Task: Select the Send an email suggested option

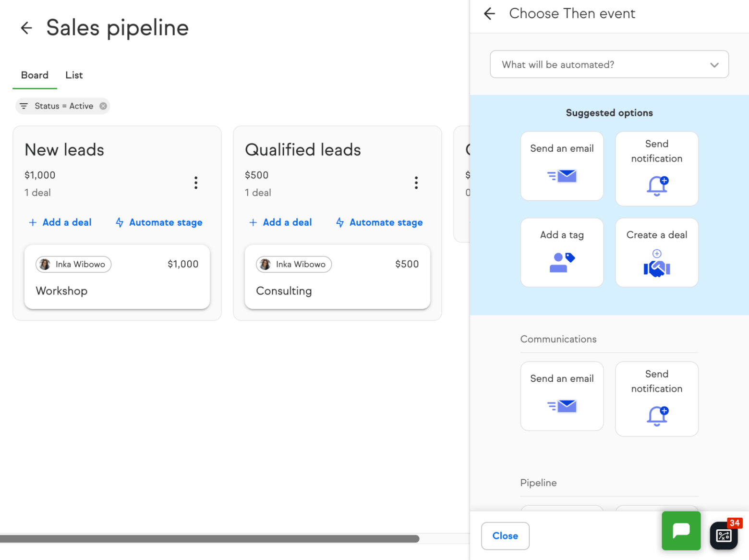Action: point(562,166)
